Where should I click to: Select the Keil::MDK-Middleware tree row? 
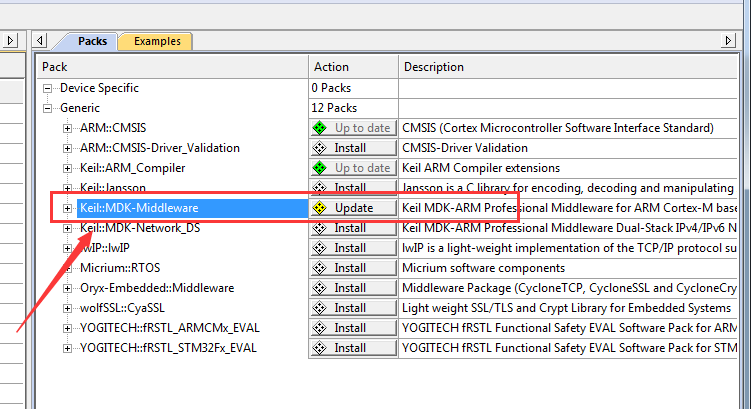tap(138, 208)
